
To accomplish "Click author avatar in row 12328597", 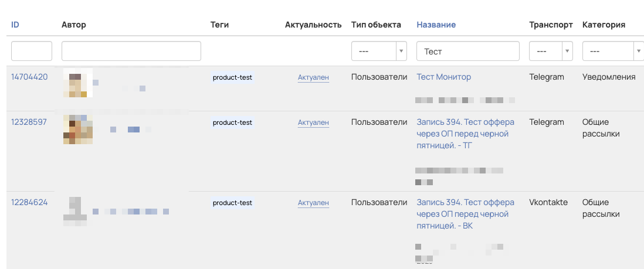I will click(77, 130).
